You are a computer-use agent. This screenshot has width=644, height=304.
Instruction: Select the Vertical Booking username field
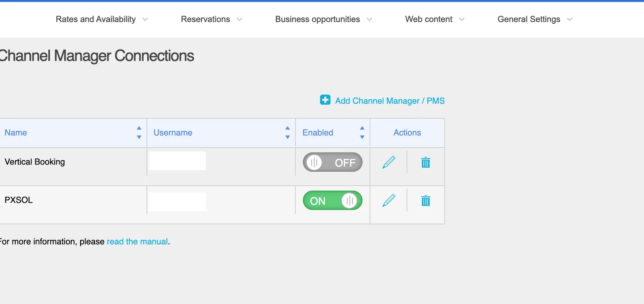(x=177, y=161)
